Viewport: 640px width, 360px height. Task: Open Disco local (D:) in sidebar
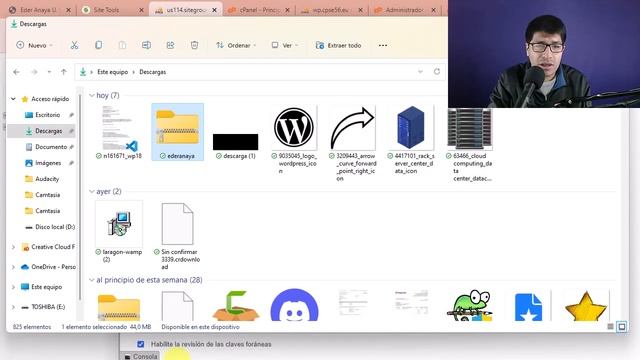[x=55, y=227]
